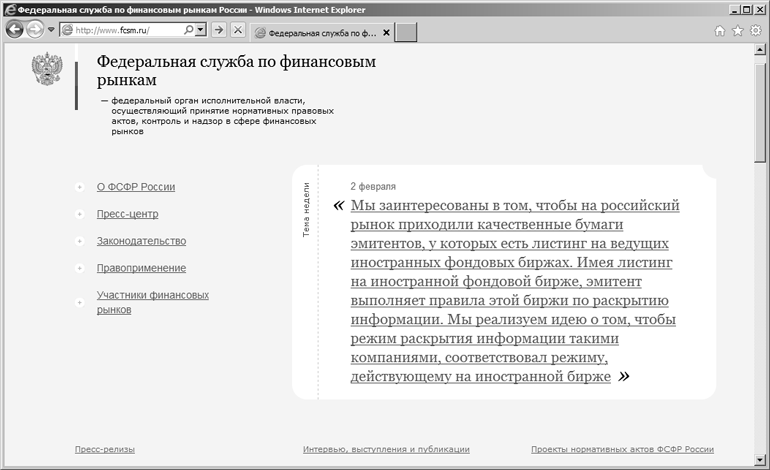Image resolution: width=770 pixels, height=470 pixels.
Task: Click the www.fcsm.ru address field
Action: click(x=125, y=30)
